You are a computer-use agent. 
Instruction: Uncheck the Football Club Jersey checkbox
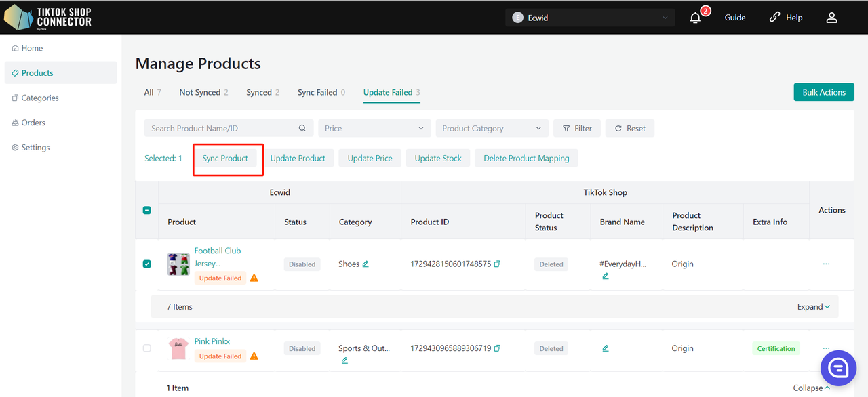[x=147, y=264]
